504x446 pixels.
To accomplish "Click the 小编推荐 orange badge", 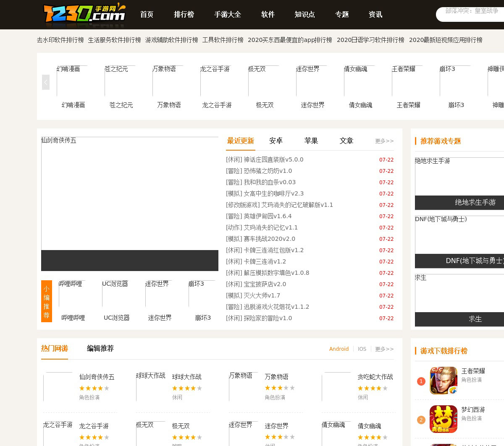I will pos(46,301).
